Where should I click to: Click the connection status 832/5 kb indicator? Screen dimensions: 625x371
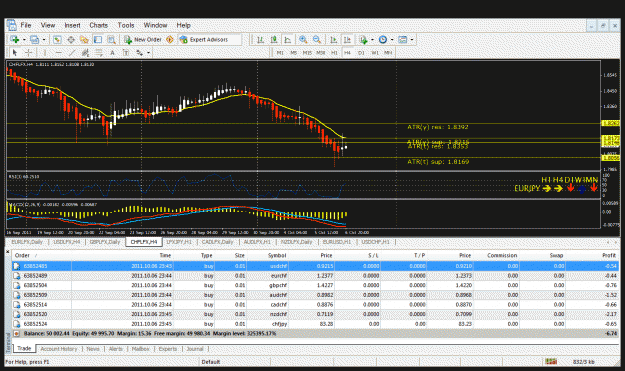584,362
